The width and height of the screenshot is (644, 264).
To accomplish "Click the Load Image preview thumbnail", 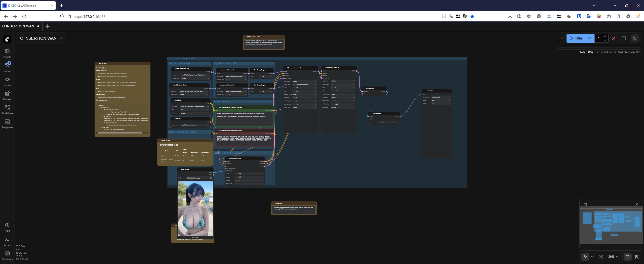I will (x=195, y=208).
